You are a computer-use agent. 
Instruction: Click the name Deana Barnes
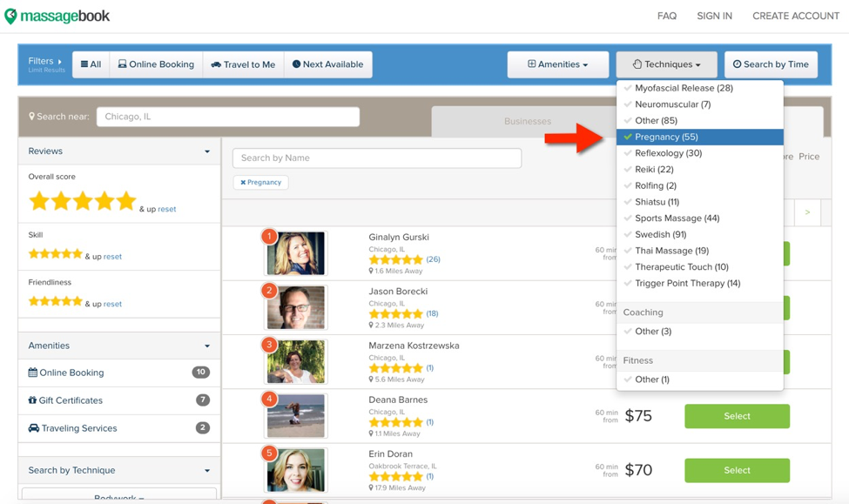398,400
